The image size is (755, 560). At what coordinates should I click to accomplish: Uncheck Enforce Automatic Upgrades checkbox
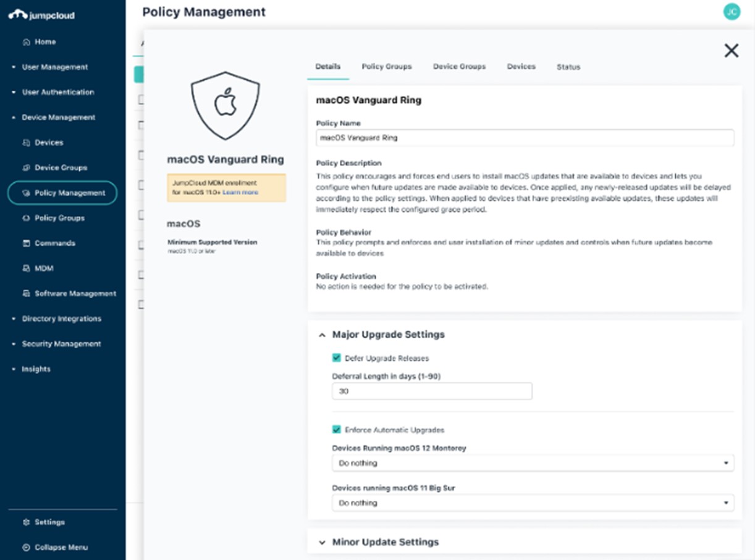click(x=337, y=430)
